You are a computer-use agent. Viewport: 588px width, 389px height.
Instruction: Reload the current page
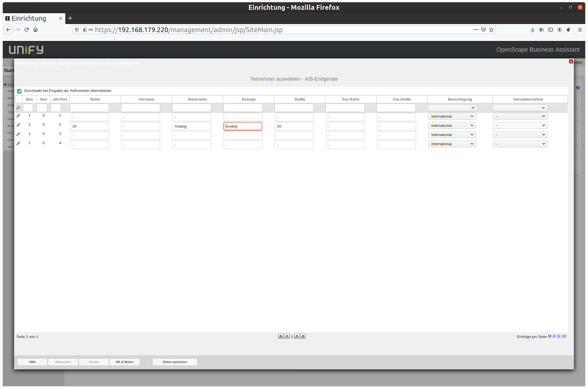click(x=26, y=30)
